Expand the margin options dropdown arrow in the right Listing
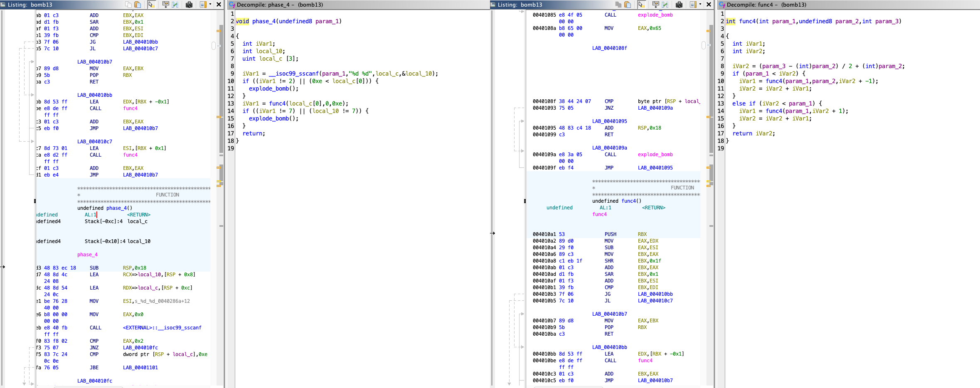980x388 pixels. (700, 5)
